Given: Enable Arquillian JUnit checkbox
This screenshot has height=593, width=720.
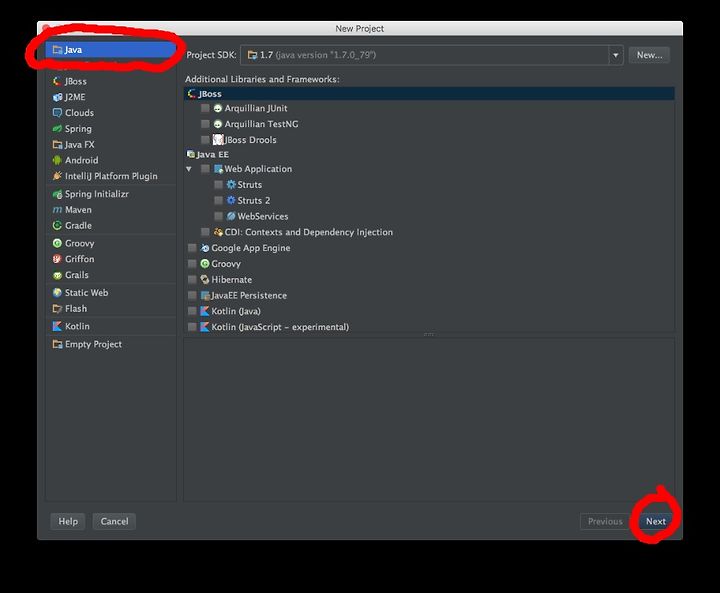Looking at the screenshot, I should click(x=205, y=108).
